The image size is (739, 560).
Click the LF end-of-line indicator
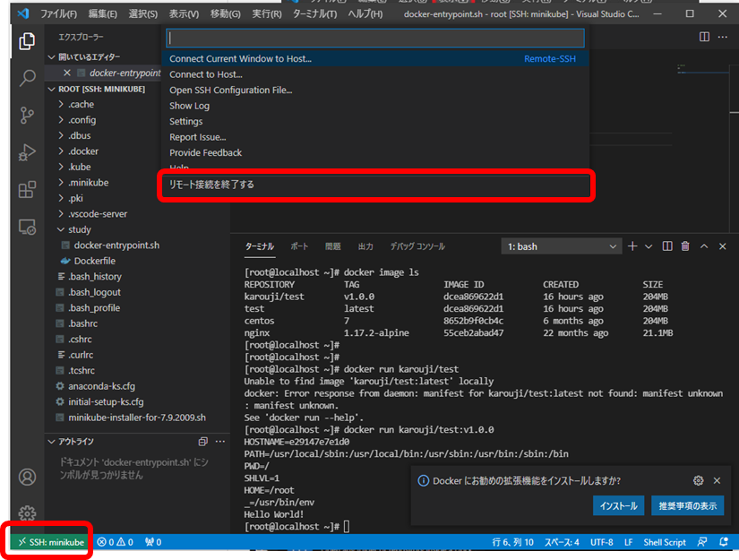tap(628, 542)
